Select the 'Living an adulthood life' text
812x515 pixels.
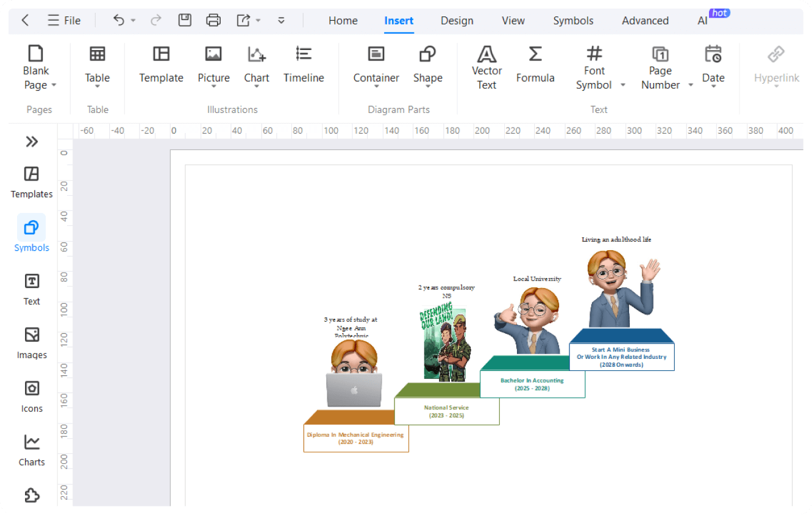tap(616, 240)
